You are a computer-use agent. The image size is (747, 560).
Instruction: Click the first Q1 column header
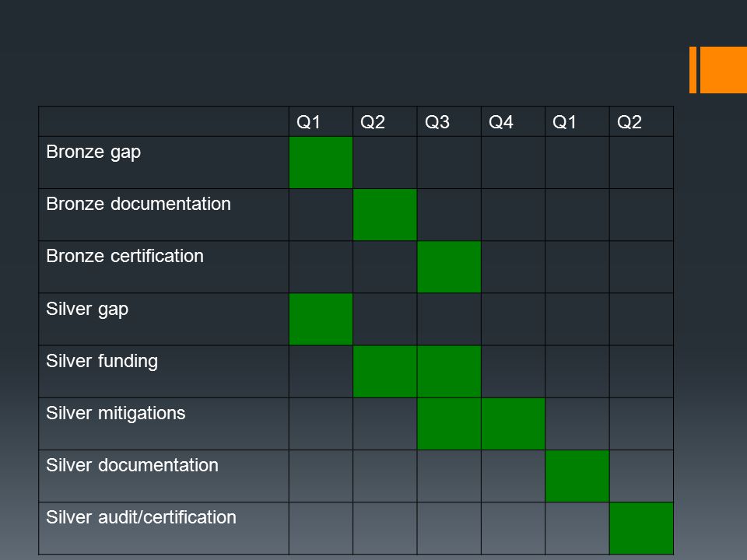pos(308,122)
